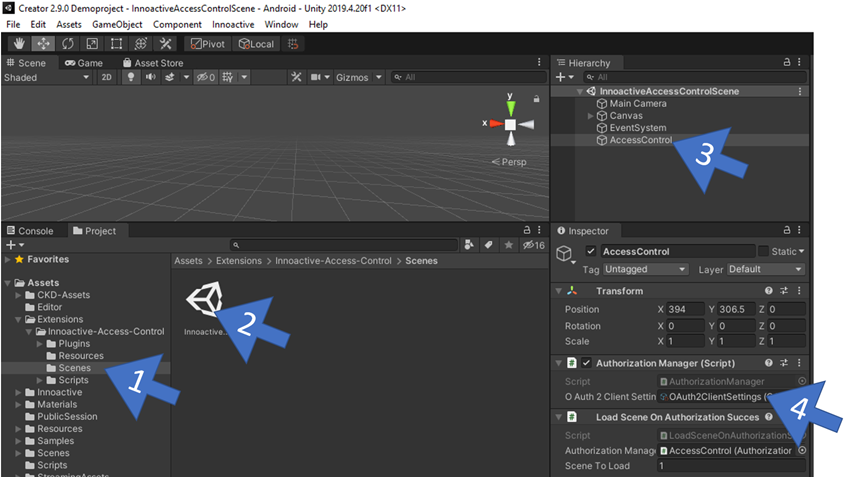Click the scene orientation gizmo cube
845x477 pixels.
click(x=510, y=124)
